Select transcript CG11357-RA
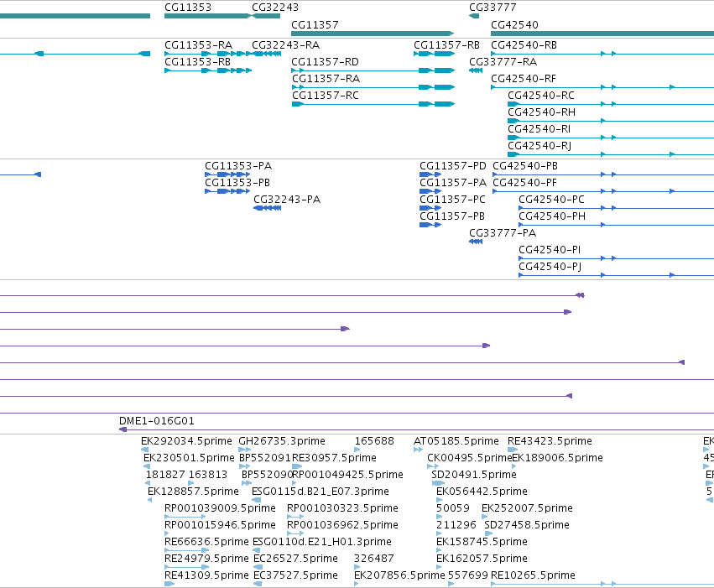The width and height of the screenshot is (714, 588). [x=326, y=79]
